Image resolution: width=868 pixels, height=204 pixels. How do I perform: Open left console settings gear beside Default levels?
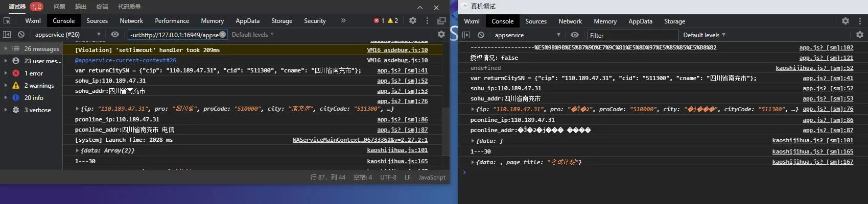pyautogui.click(x=441, y=34)
